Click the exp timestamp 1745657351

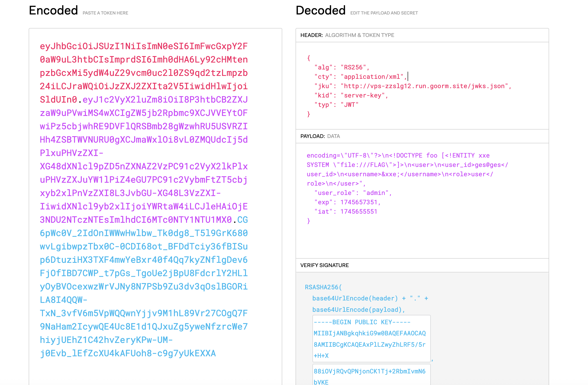[359, 202]
